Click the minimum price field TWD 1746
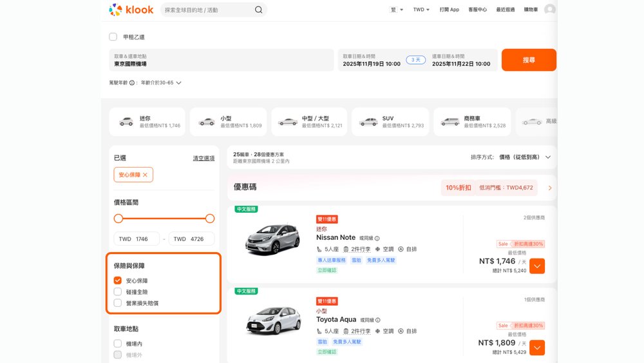Image resolution: width=644 pixels, height=363 pixels. (137, 239)
